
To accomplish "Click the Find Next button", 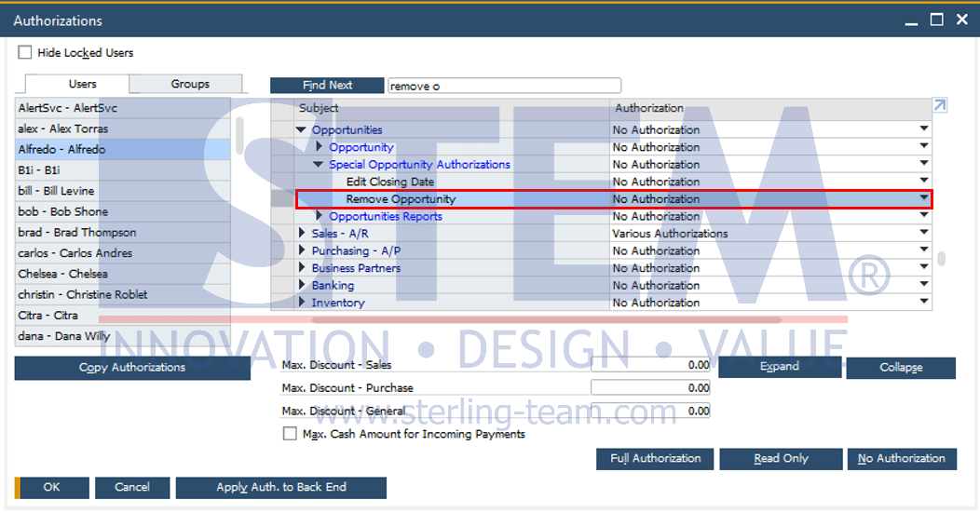I will 327,85.
